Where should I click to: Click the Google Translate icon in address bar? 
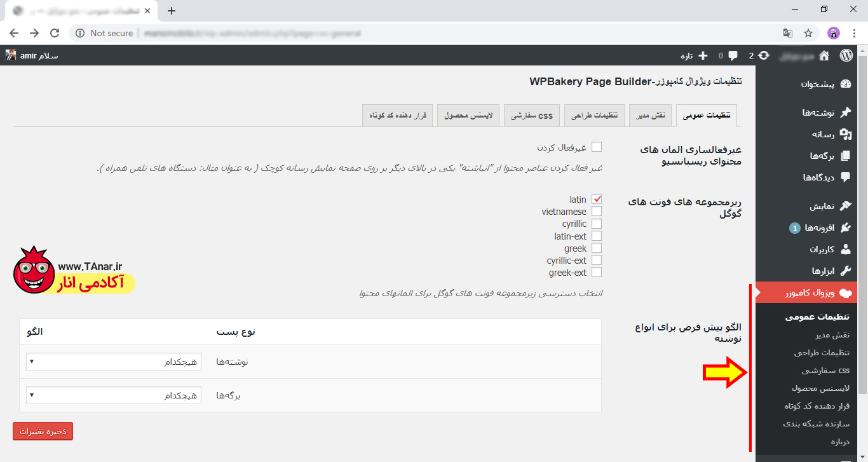[788, 33]
